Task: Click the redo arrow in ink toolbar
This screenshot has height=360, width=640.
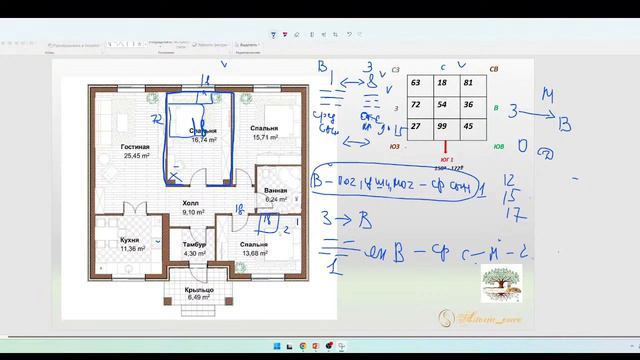Action: [360, 35]
